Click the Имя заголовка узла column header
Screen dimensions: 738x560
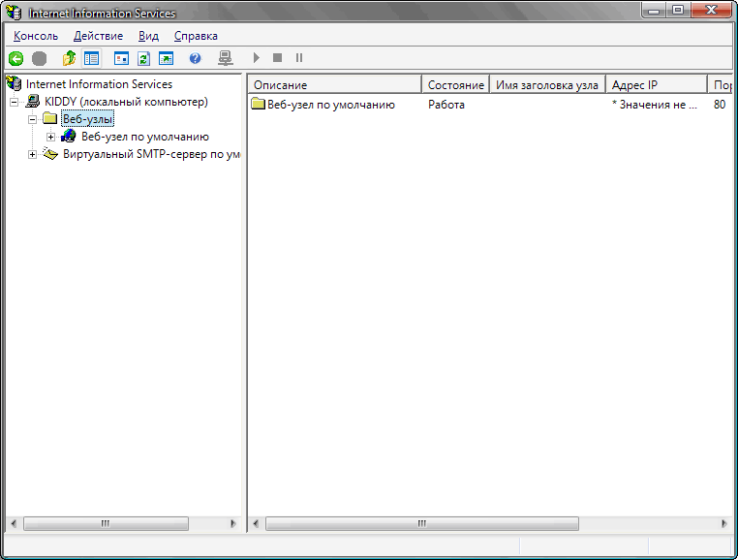point(547,85)
